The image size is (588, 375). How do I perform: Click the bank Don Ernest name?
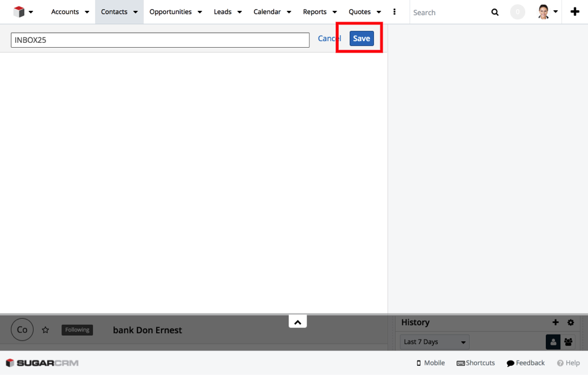pos(147,330)
